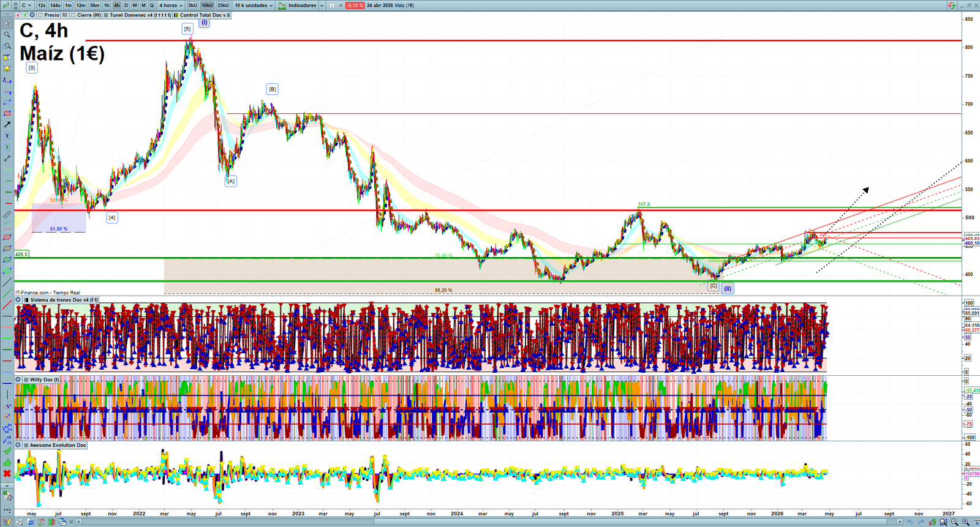The width and height of the screenshot is (980, 527).
Task: Click the [B] wave label on chart
Action: coord(273,89)
